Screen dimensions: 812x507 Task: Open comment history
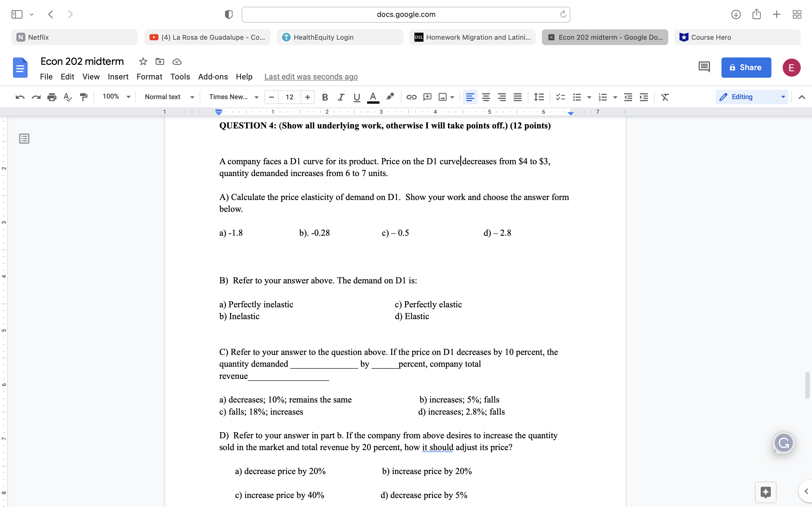[x=704, y=67]
